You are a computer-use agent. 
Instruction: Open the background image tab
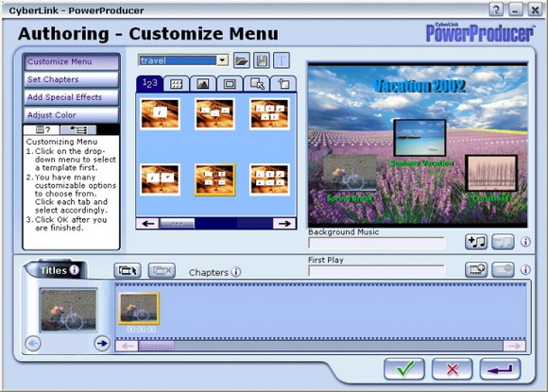tap(203, 84)
